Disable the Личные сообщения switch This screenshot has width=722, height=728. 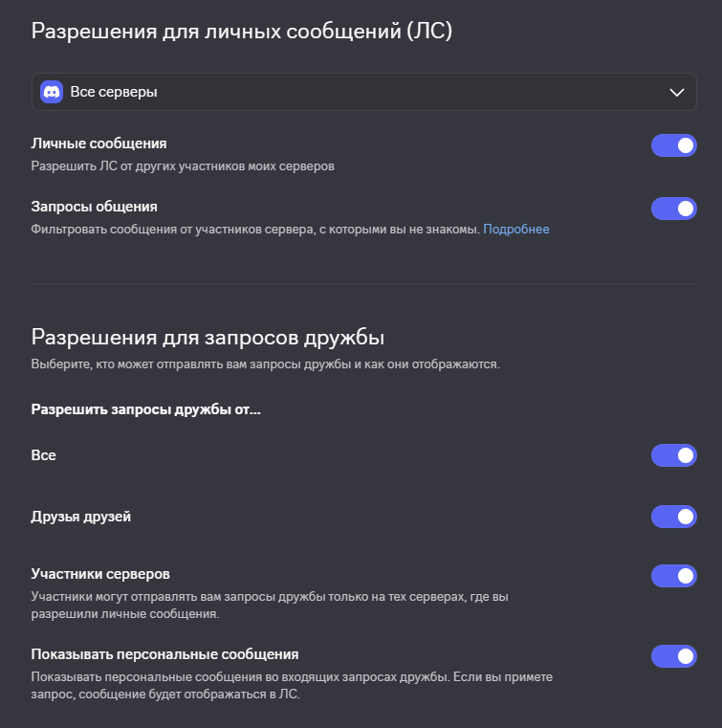coord(674,145)
